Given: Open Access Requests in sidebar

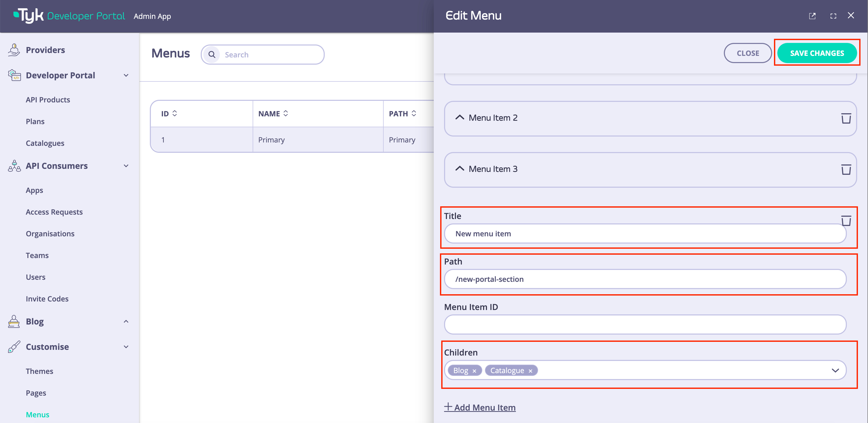Looking at the screenshot, I should 54,212.
